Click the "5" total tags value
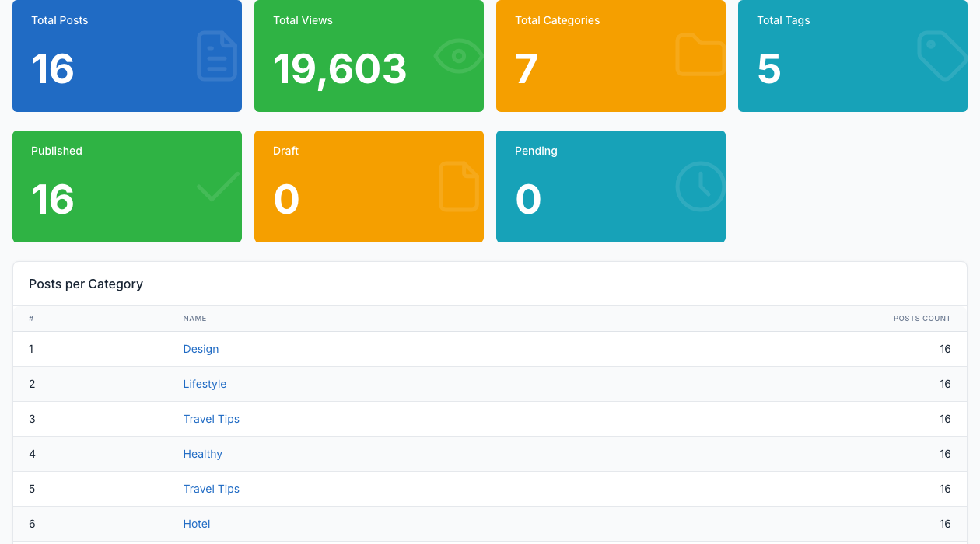Screen dimensions: 980x544 769,68
